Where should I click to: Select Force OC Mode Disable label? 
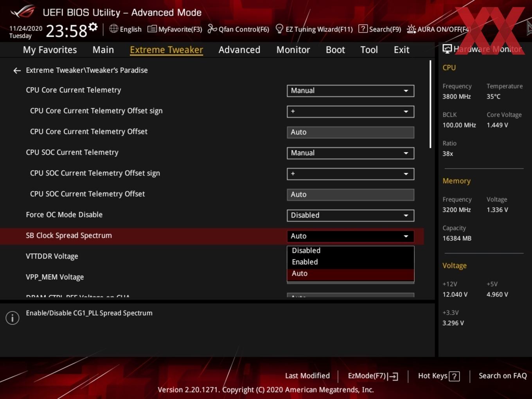tap(64, 215)
